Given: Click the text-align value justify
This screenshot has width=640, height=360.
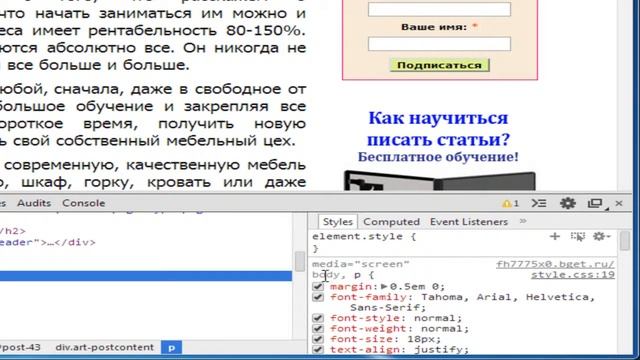Looking at the screenshot, I should pyautogui.click(x=441, y=350).
